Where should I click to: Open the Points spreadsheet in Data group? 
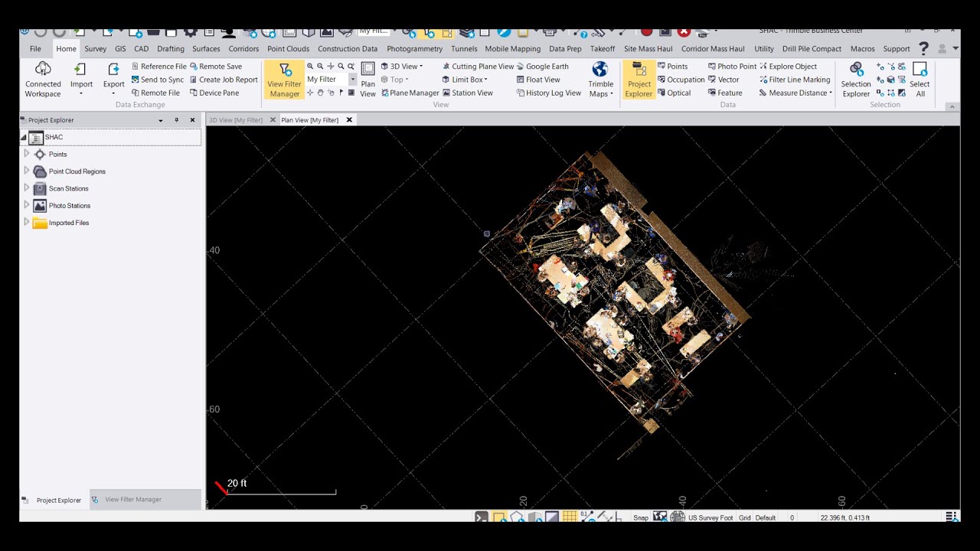click(x=672, y=67)
